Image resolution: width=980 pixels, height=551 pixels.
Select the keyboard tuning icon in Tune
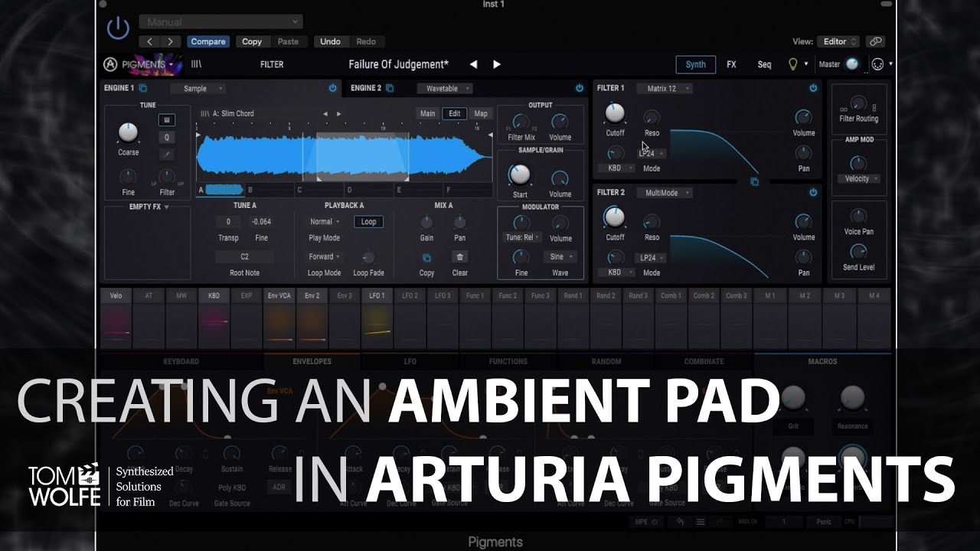coord(166,120)
